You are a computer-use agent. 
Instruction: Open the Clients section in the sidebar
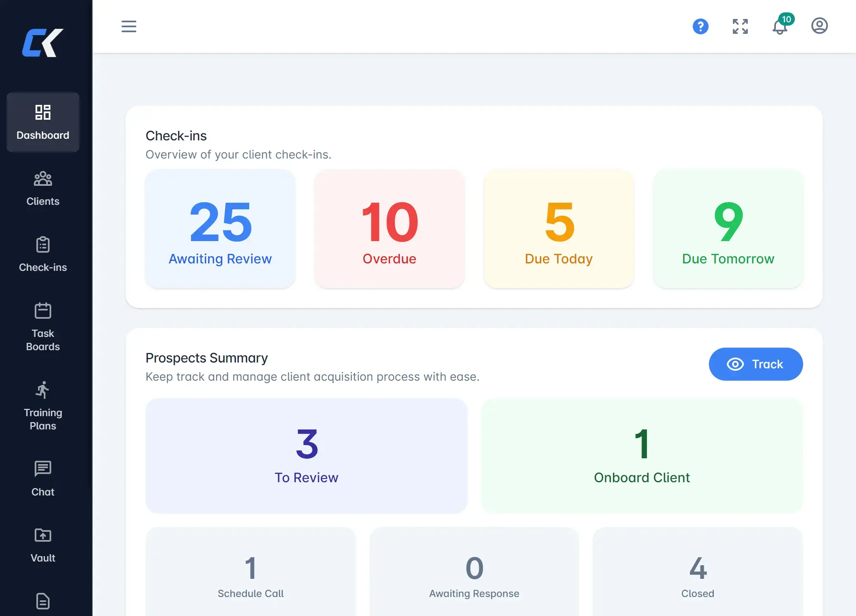(43, 188)
